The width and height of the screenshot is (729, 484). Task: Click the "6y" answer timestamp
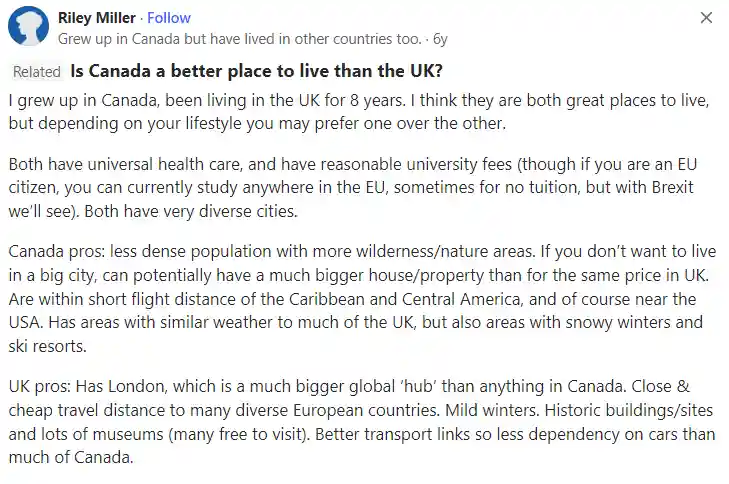[440, 39]
